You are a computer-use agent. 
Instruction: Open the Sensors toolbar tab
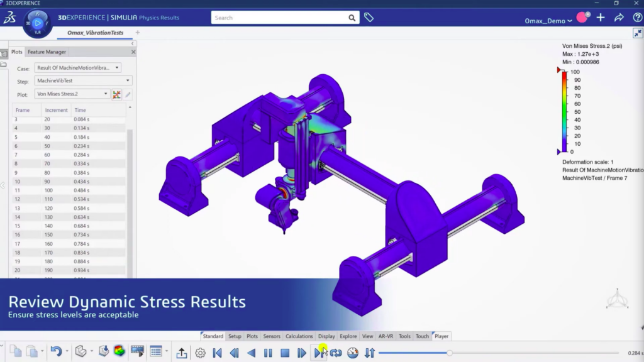(272, 336)
